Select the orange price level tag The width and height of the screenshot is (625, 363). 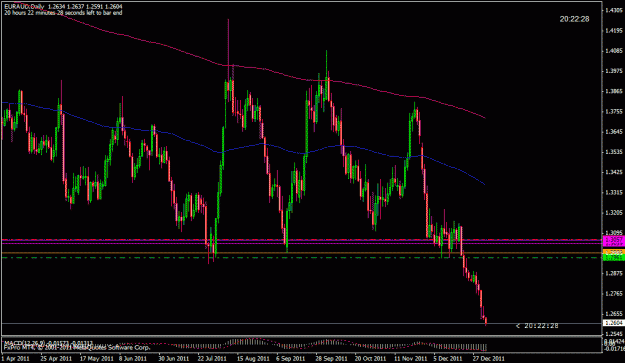point(614,252)
